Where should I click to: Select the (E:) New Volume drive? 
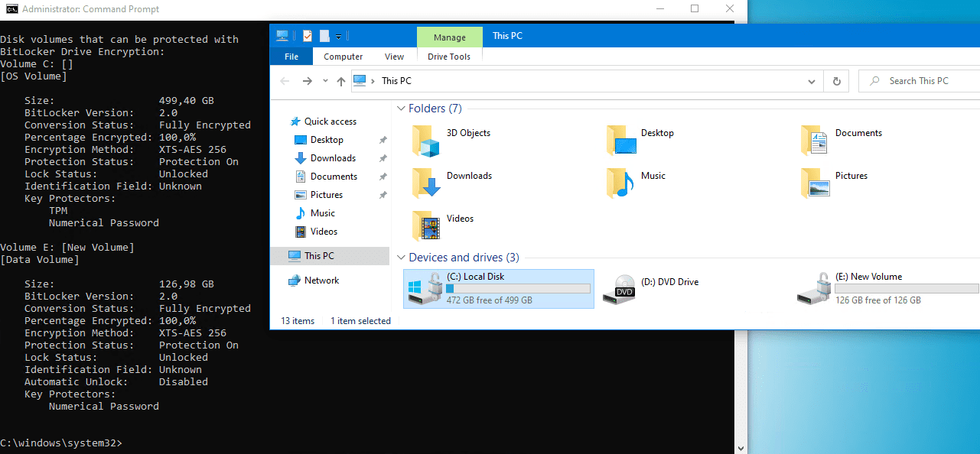(x=887, y=289)
